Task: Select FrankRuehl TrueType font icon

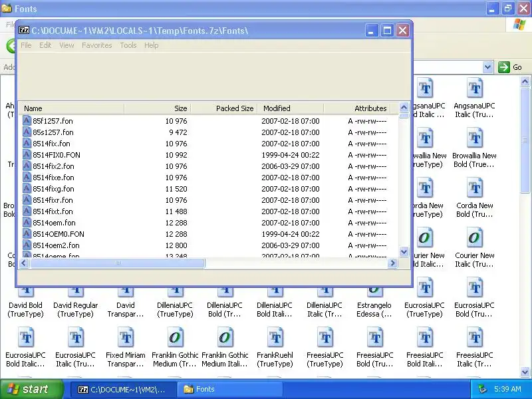Action: click(275, 338)
